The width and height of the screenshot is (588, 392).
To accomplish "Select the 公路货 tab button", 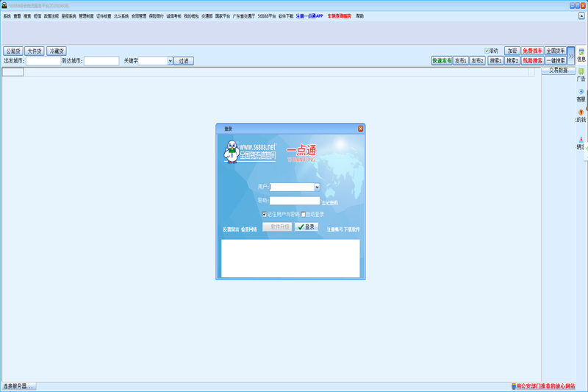I will pyautogui.click(x=13, y=51).
